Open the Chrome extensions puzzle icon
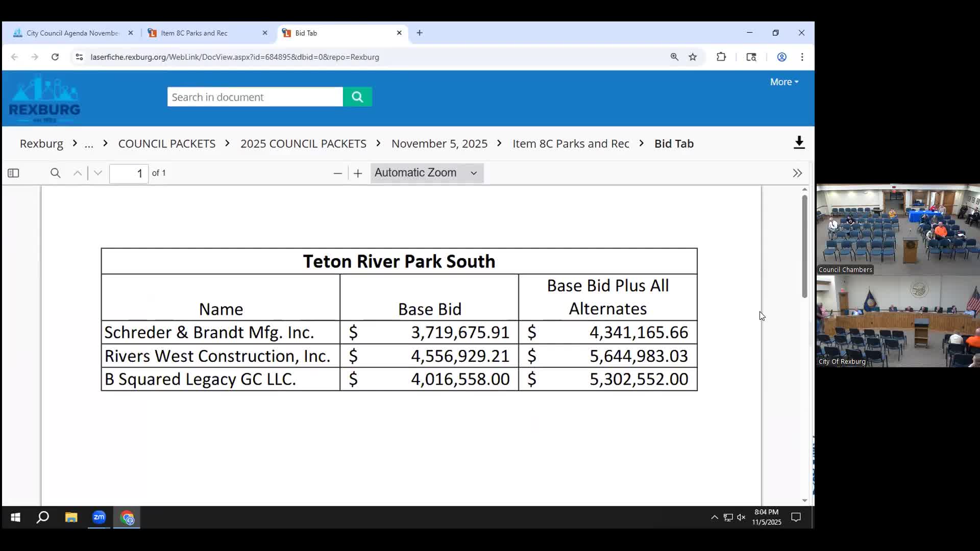Image resolution: width=980 pixels, height=551 pixels. (x=721, y=57)
